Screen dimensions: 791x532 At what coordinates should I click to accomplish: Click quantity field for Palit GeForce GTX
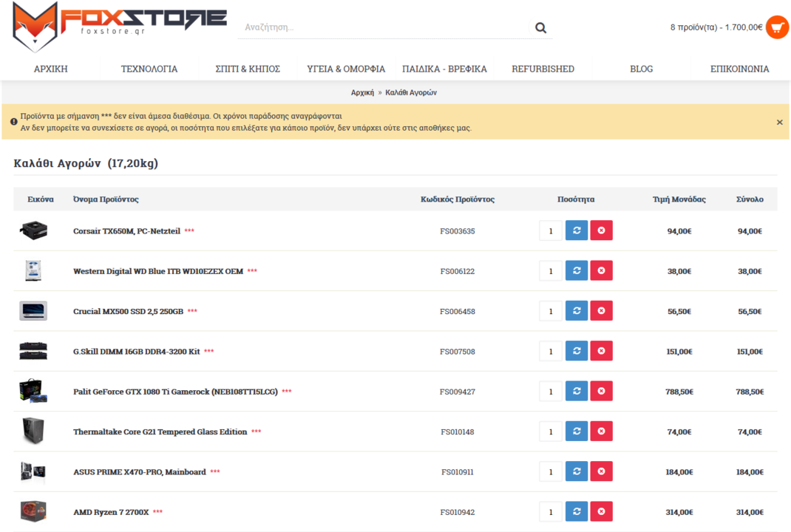click(x=550, y=392)
